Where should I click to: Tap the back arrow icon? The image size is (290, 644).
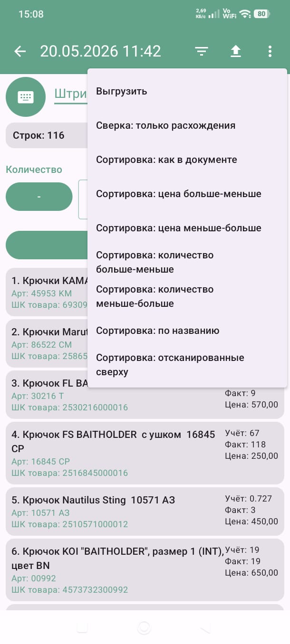coord(20,51)
